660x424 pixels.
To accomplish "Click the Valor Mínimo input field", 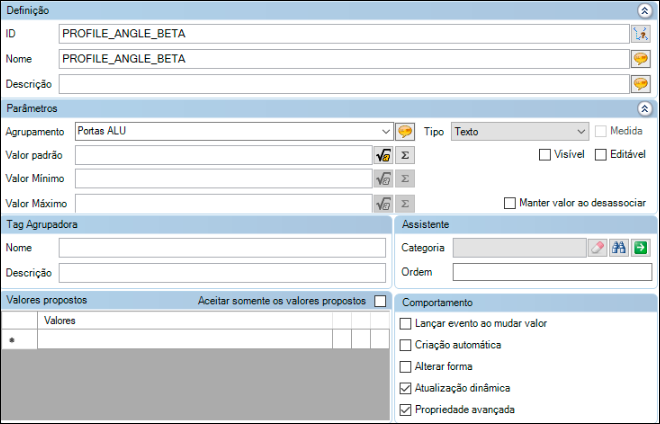I will tap(224, 179).
